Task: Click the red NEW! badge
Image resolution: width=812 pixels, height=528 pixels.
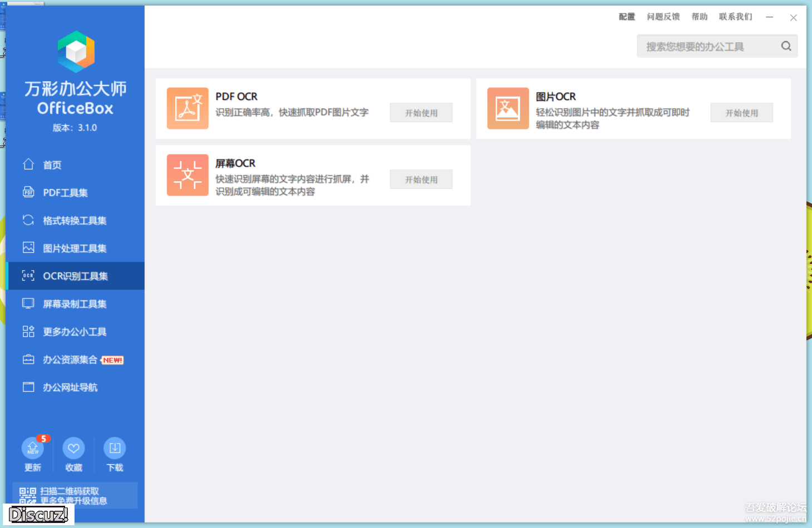Action: [x=112, y=360]
